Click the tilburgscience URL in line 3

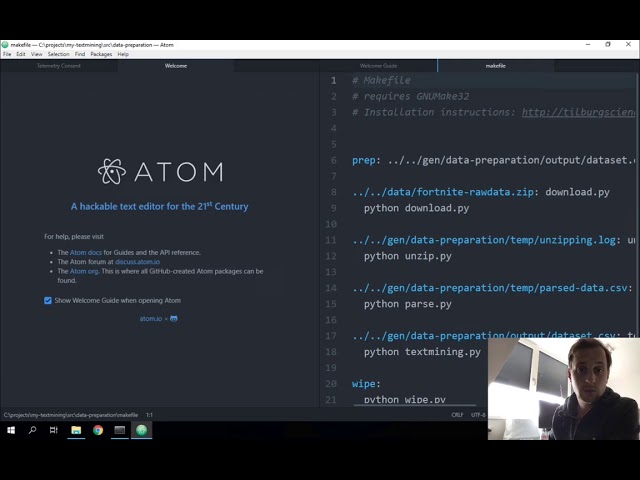tap(578, 112)
